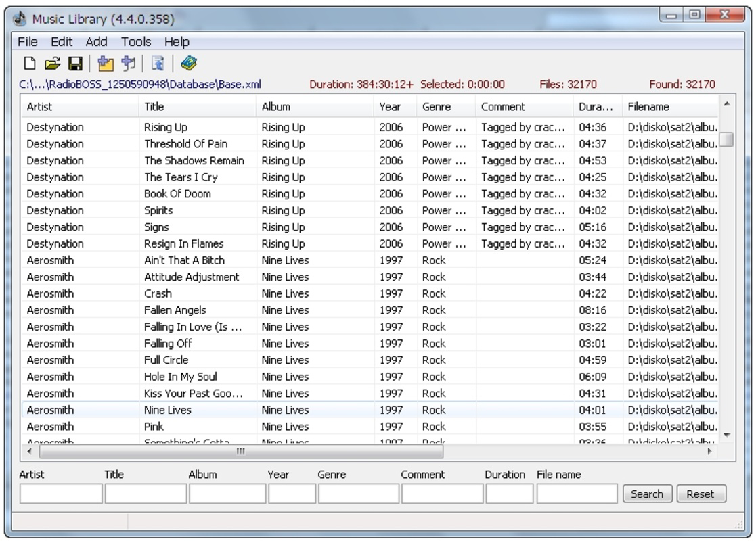Open the Tools menu
Screen dimensions: 756x541
(x=135, y=42)
